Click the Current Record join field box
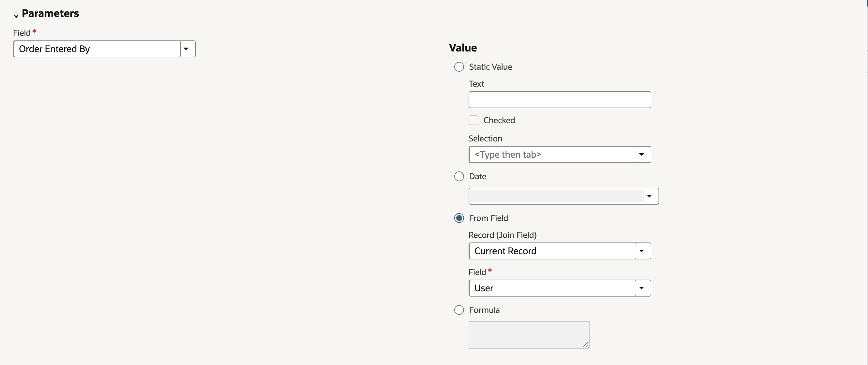The height and width of the screenshot is (365, 868). [552, 251]
